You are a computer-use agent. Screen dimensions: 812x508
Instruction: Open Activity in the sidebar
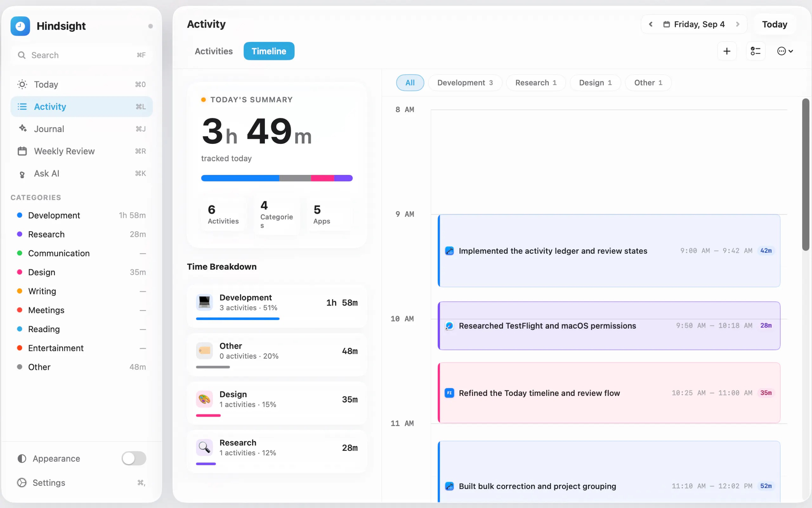coord(82,106)
